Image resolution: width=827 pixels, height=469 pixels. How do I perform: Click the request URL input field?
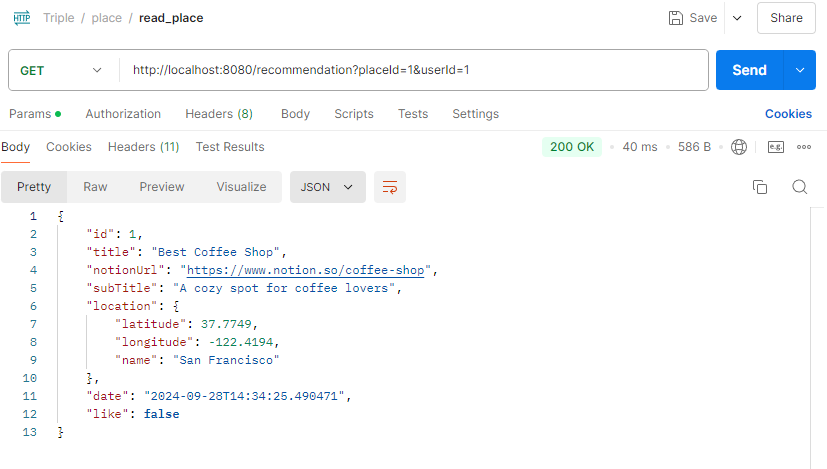(414, 70)
